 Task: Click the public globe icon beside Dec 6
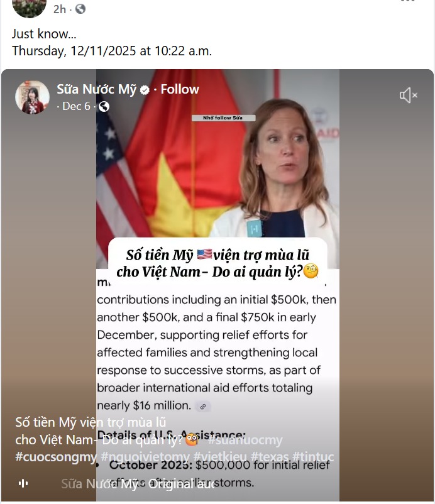104,106
